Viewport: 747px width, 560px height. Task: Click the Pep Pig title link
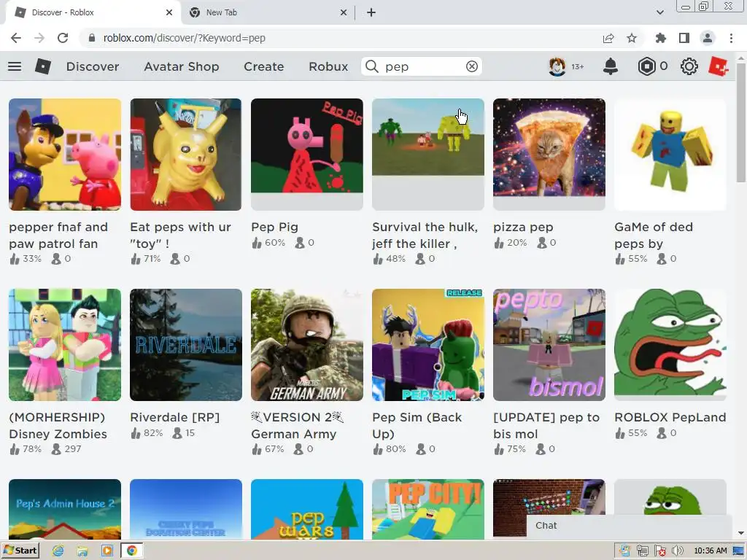coord(274,227)
